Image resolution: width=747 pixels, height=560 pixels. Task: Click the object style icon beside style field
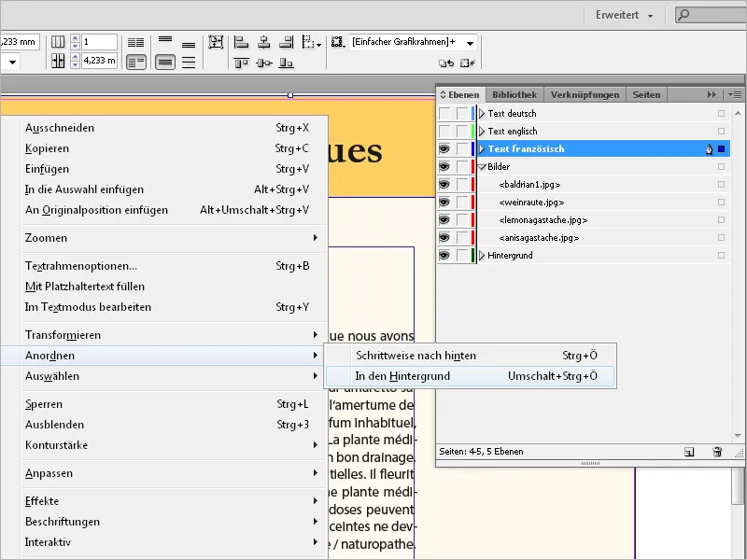point(338,42)
